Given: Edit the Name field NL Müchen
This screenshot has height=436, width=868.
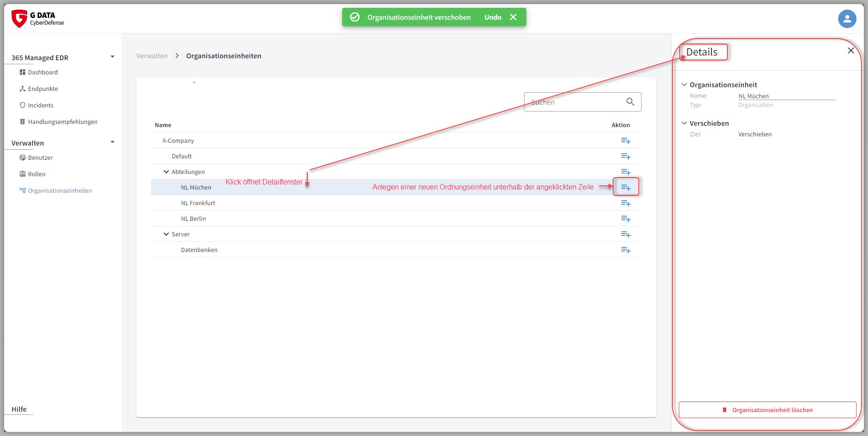Looking at the screenshot, I should coord(787,96).
